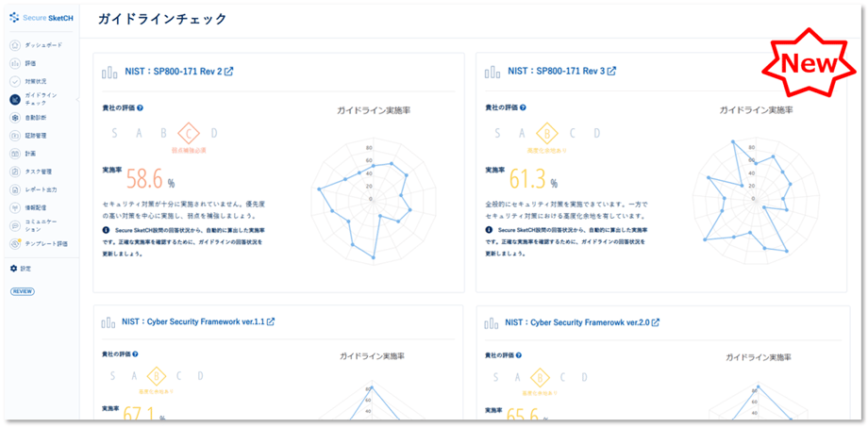Click bar chart icon on SP800-171 Rev 2 card

coord(109,73)
